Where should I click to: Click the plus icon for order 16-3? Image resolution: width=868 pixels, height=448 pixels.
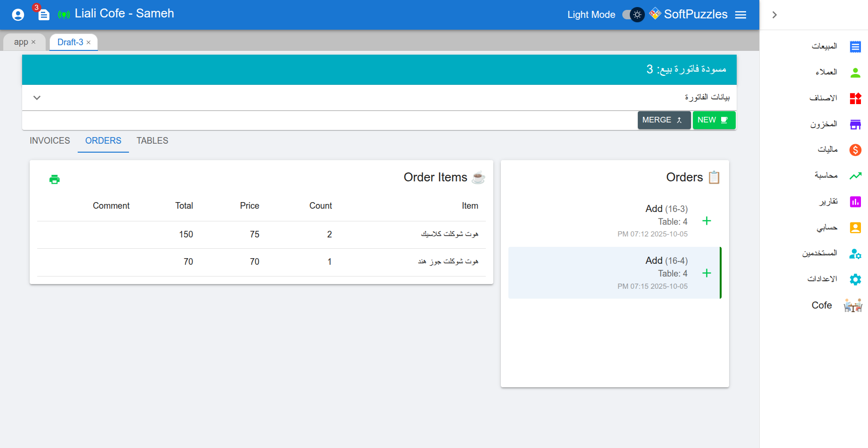[707, 221]
